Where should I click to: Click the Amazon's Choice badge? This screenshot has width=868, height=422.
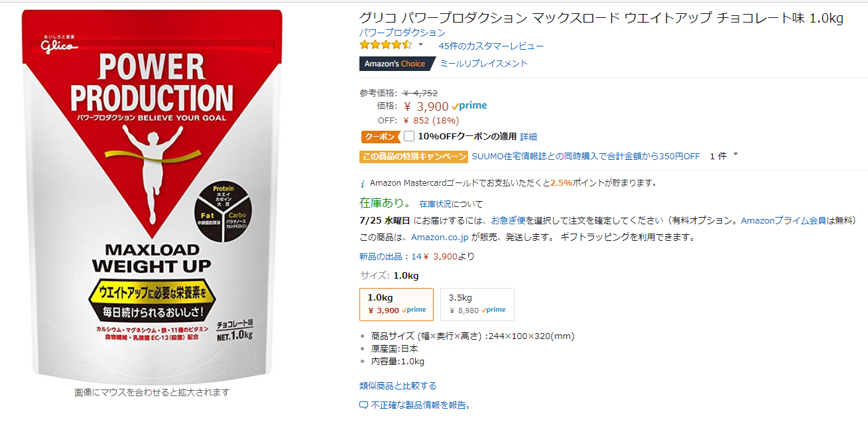(x=396, y=64)
